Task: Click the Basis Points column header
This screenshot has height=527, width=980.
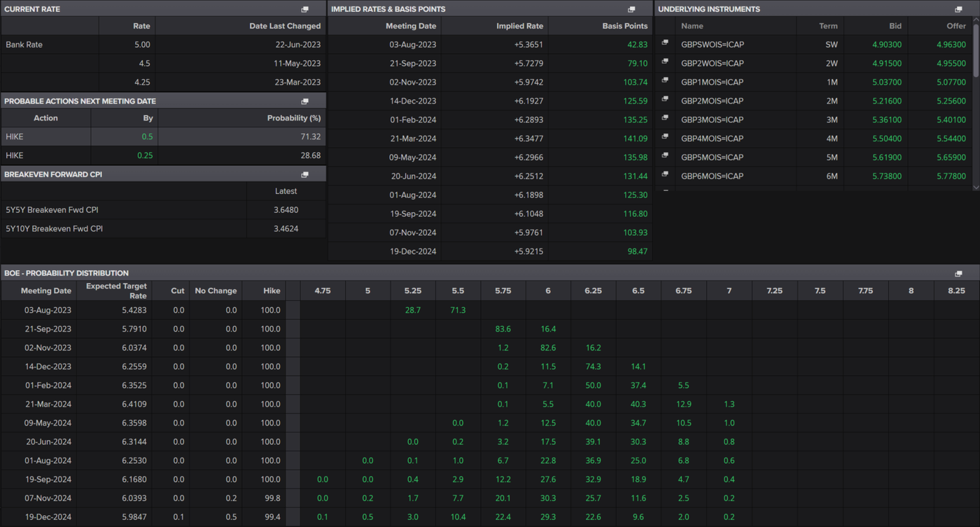Action: click(x=624, y=26)
